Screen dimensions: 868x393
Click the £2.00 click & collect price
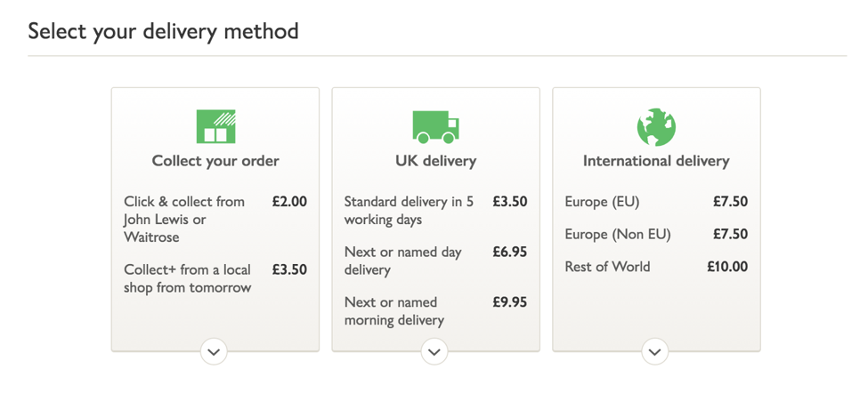[289, 202]
